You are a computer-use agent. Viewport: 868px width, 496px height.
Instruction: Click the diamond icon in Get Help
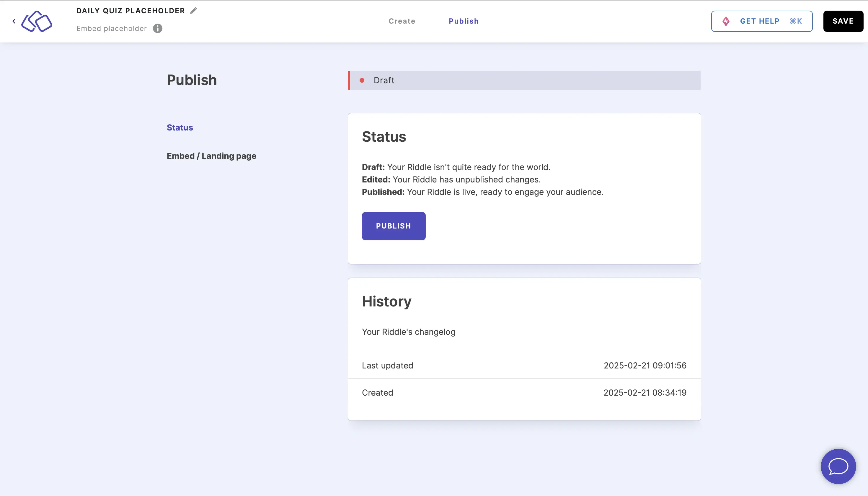coord(726,21)
